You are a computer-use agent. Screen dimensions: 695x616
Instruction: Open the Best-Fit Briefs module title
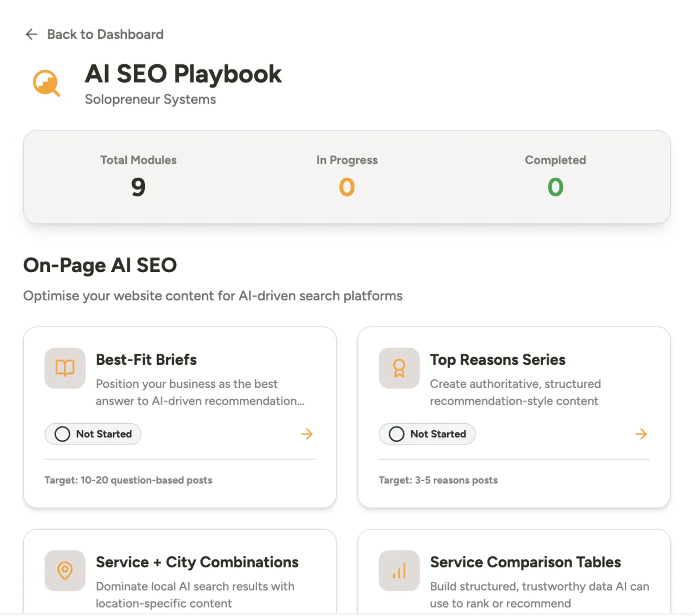[x=147, y=360]
